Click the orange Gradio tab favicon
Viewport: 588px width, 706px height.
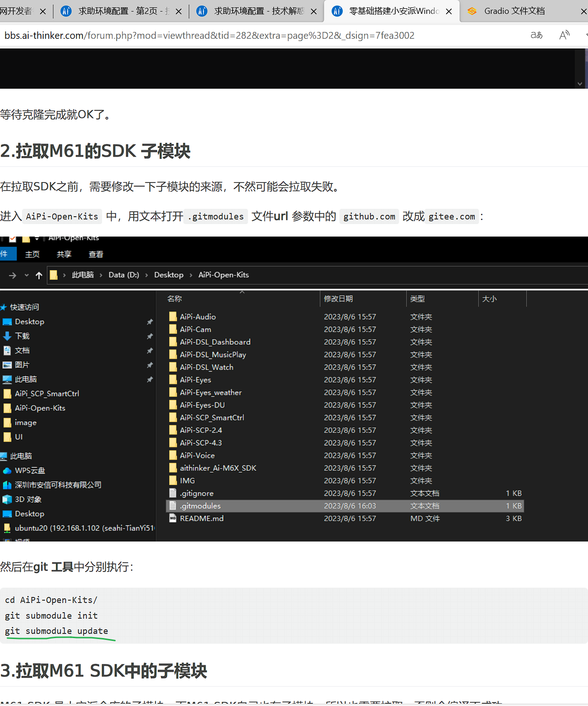(x=472, y=11)
